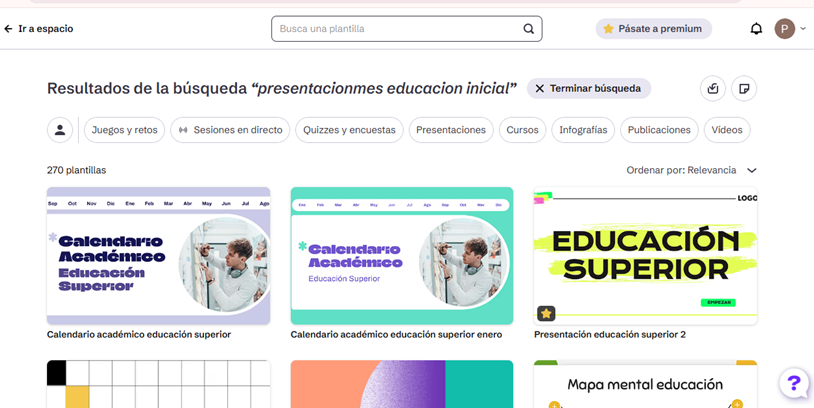This screenshot has height=408, width=814.
Task: Select Sesiones en directo filter
Action: [x=230, y=130]
